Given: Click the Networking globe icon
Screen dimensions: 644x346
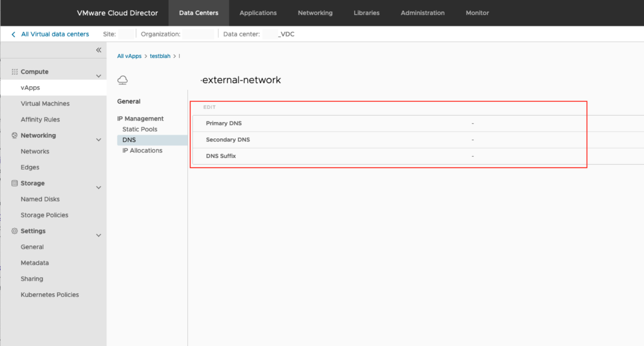Looking at the screenshot, I should point(14,135).
